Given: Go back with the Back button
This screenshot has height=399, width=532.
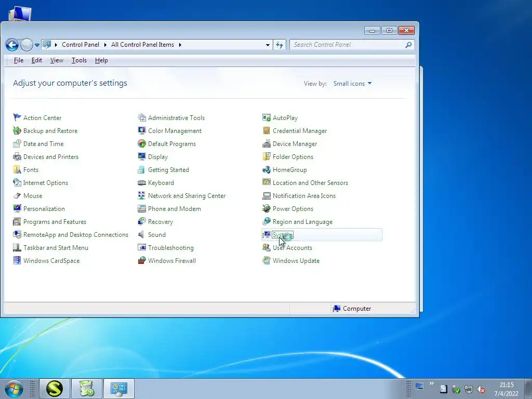Looking at the screenshot, I should click(12, 45).
